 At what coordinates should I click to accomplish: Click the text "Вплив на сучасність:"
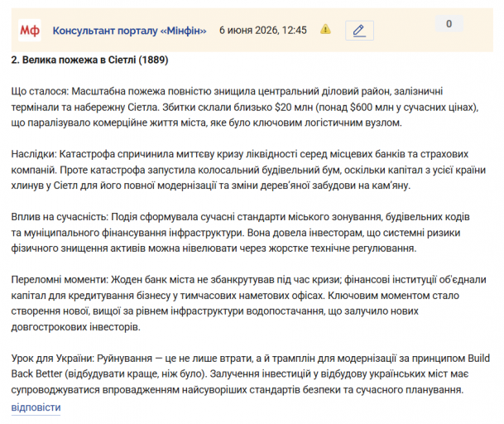point(60,217)
